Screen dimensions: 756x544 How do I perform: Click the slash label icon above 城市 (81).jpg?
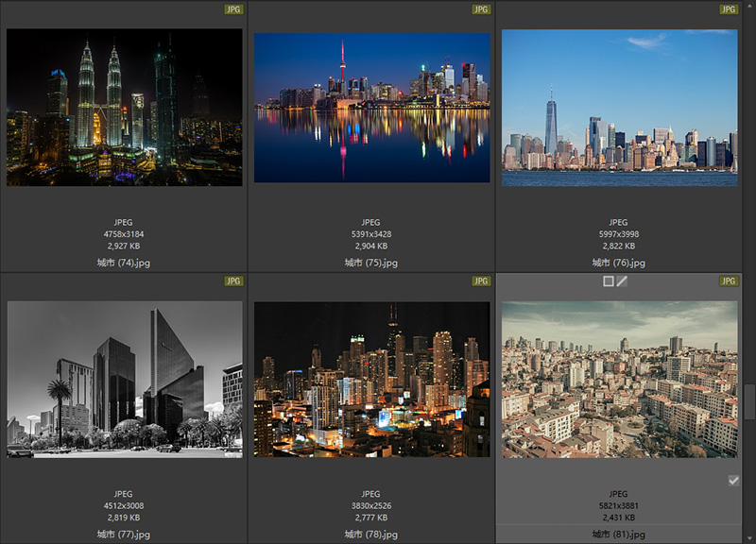point(623,281)
